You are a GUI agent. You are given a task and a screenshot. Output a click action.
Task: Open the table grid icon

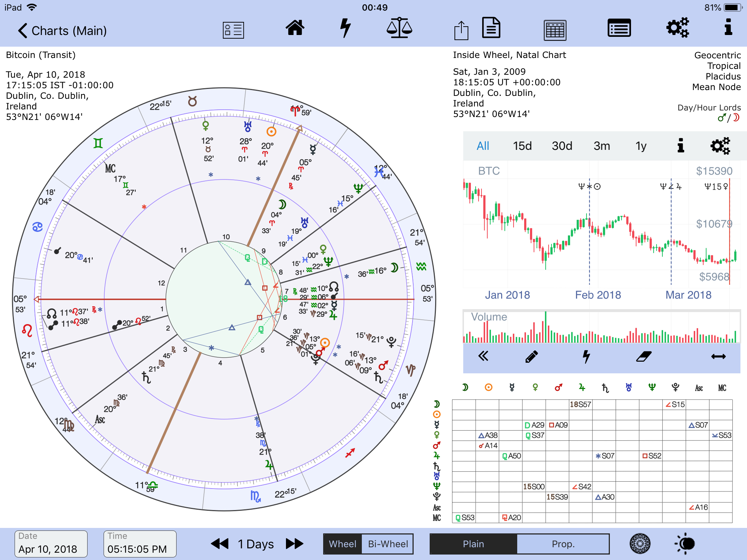pyautogui.click(x=555, y=30)
